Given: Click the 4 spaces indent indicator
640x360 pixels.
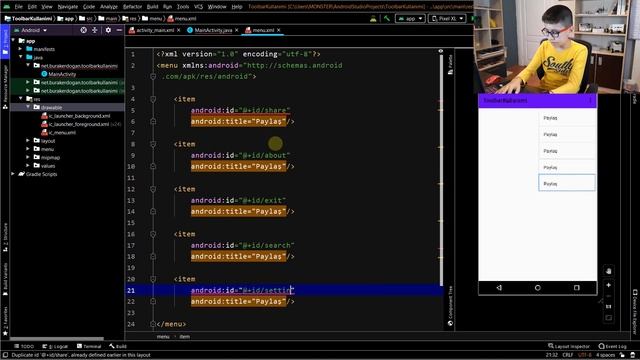Looking at the screenshot, I should tap(605, 355).
